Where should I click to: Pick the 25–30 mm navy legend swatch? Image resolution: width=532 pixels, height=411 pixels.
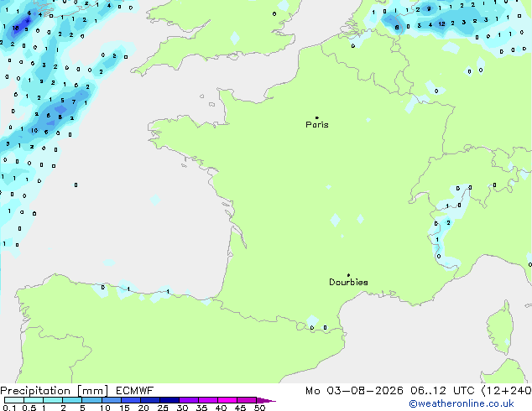click(x=169, y=400)
